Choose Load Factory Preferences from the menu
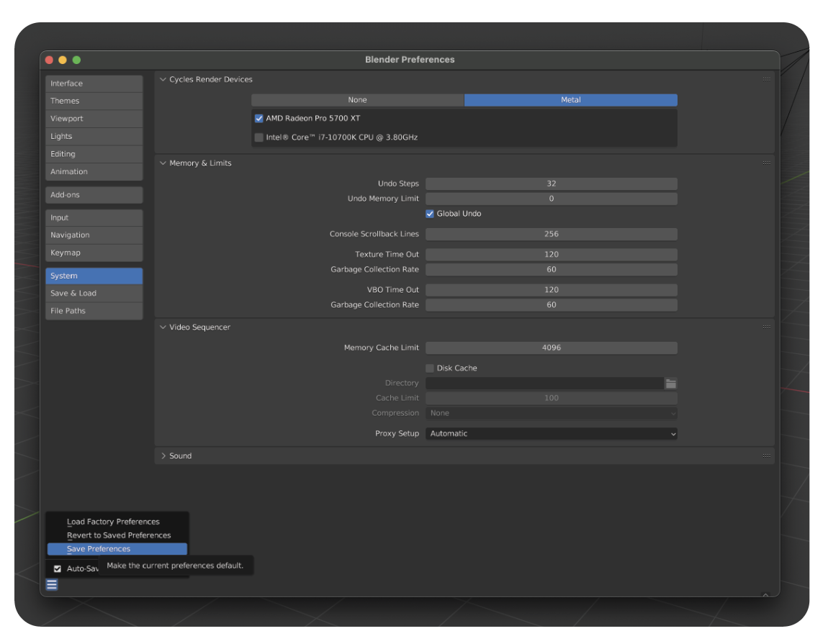The width and height of the screenshot is (823, 644). click(x=117, y=522)
